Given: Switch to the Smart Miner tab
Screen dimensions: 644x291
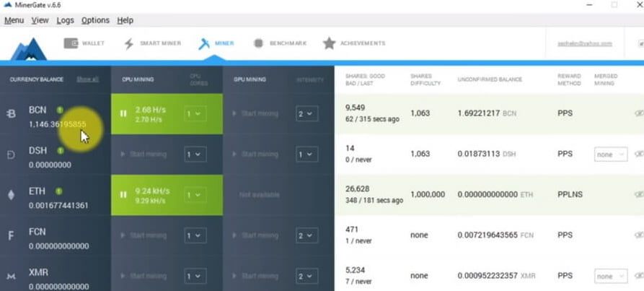Looking at the screenshot, I should click(x=153, y=43).
